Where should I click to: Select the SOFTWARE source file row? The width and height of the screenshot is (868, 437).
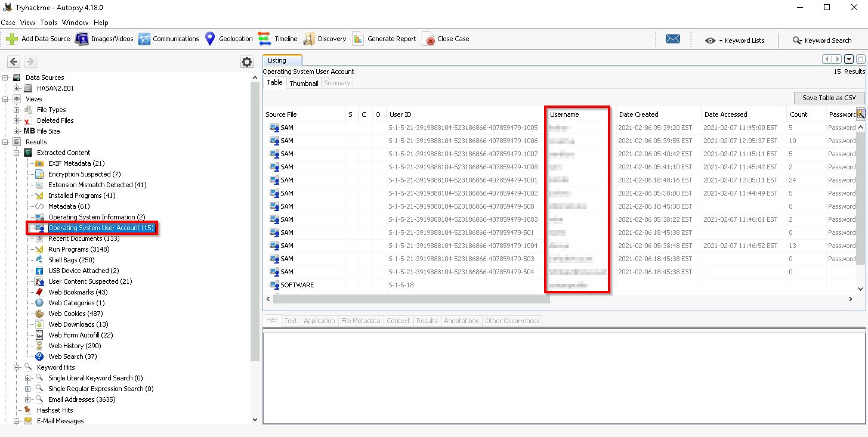(560, 285)
